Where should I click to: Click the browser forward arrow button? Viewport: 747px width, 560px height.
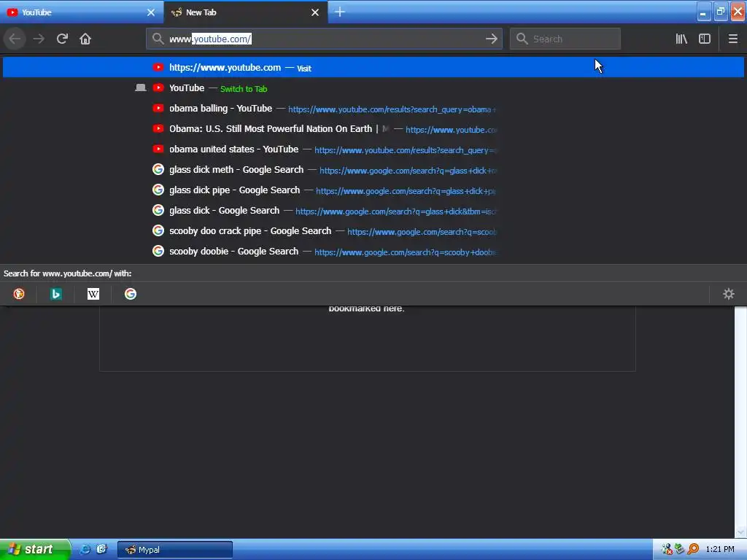[x=39, y=39]
